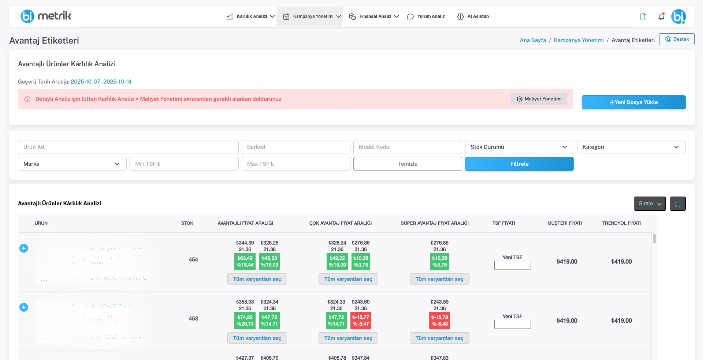Select all Avantajlı variants in the 453 row
This screenshot has width=703, height=360.
pyautogui.click(x=257, y=338)
